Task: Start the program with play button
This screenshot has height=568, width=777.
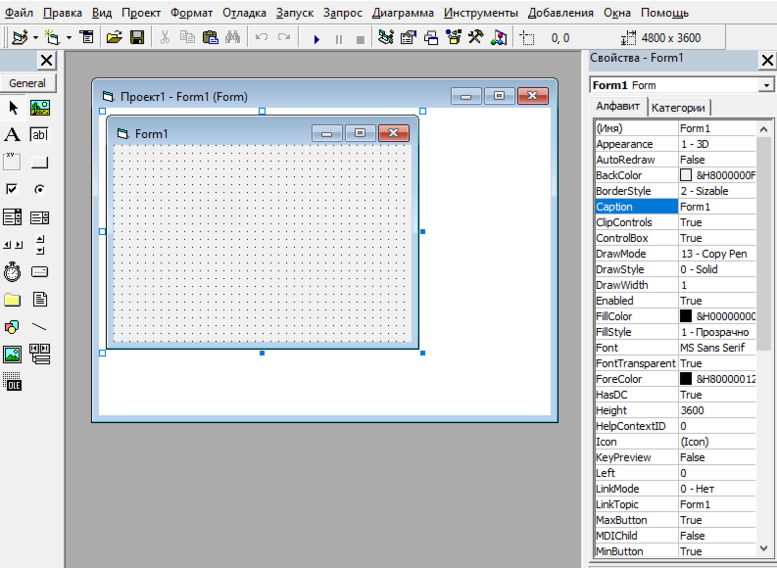Action: pos(317,39)
